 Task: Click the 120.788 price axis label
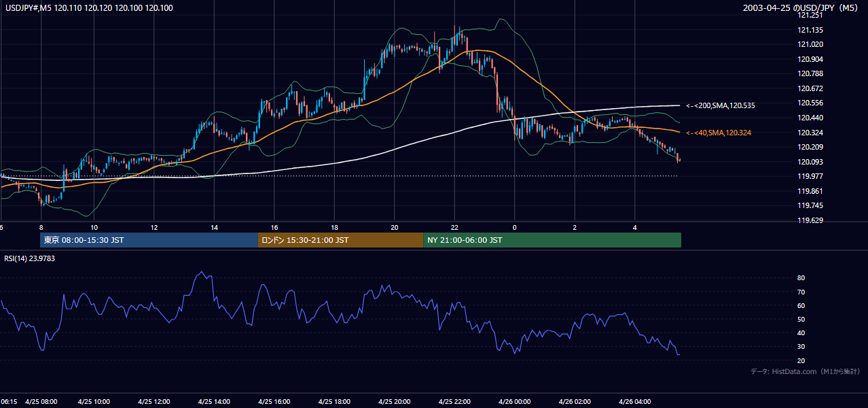pyautogui.click(x=810, y=73)
